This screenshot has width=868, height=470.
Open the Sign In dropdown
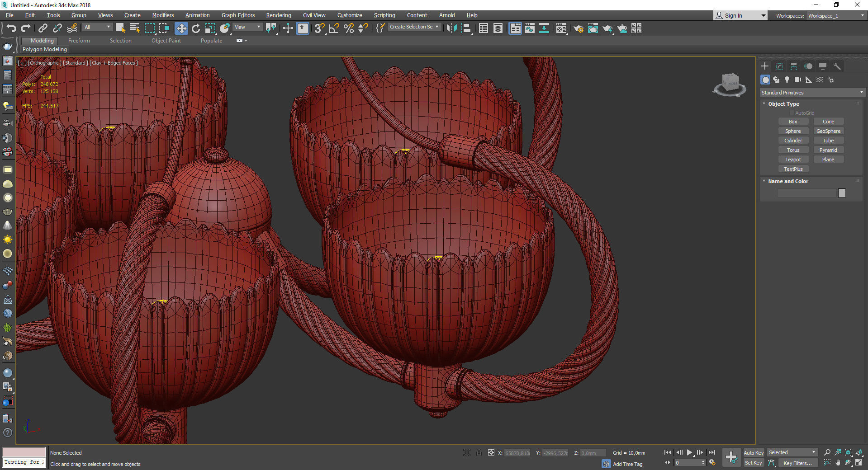tap(740, 16)
